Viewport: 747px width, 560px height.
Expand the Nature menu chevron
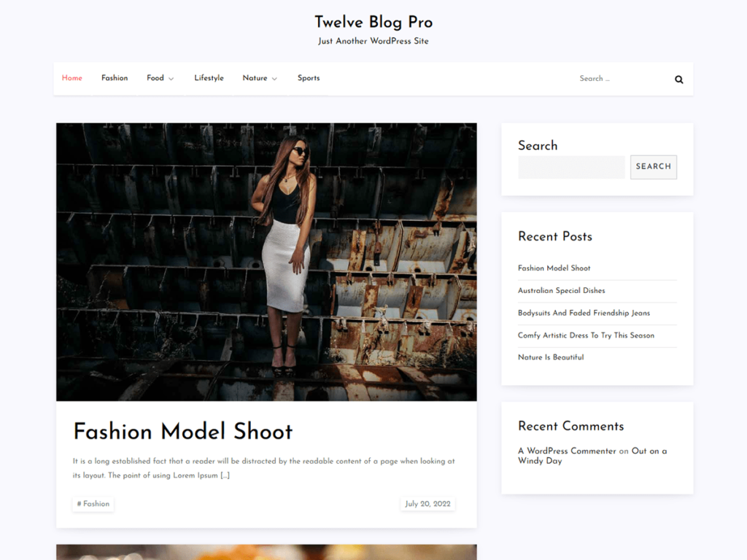(x=274, y=79)
